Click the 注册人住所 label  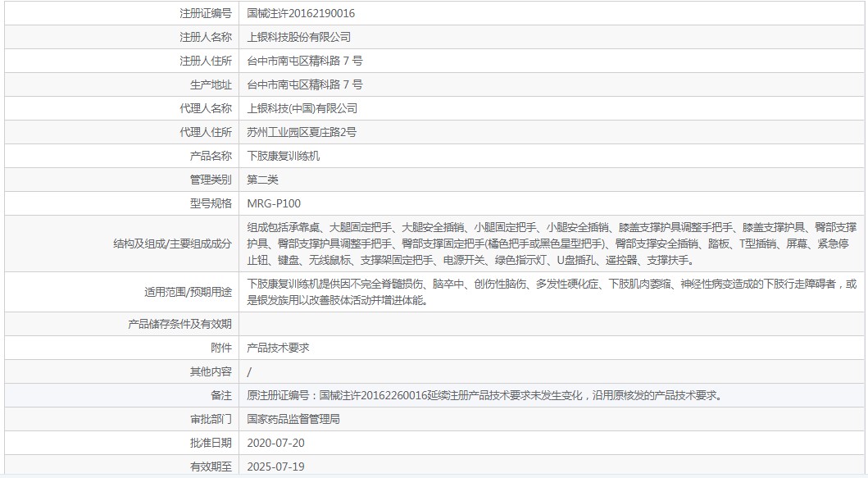point(206,61)
